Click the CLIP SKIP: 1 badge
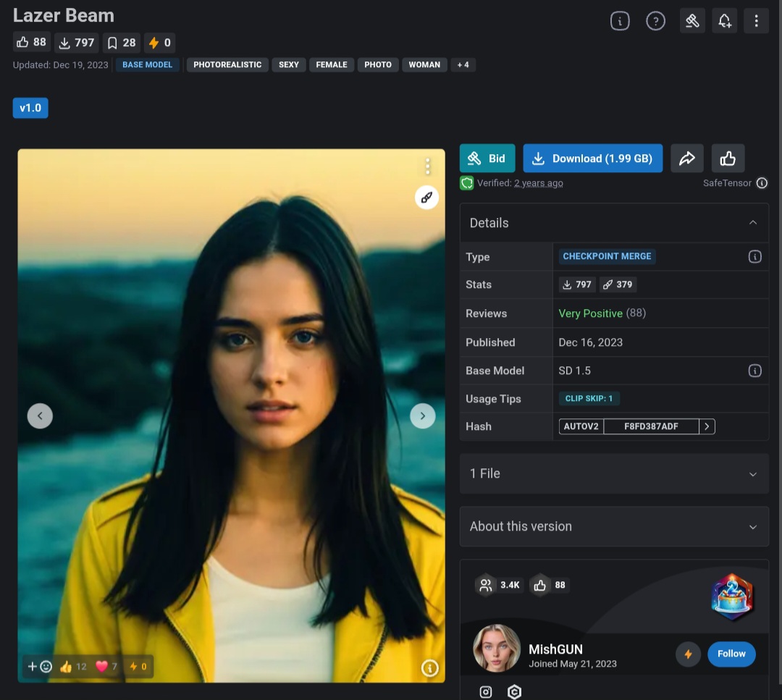 (x=589, y=398)
